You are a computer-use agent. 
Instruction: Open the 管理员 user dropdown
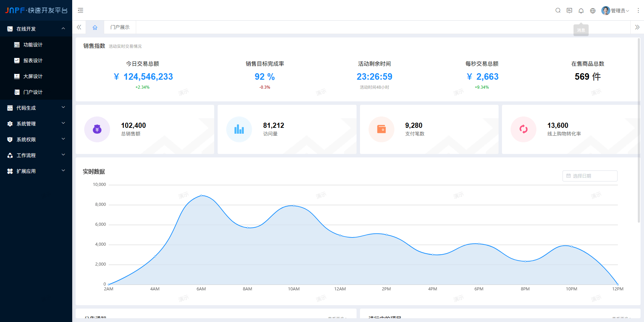pos(616,11)
